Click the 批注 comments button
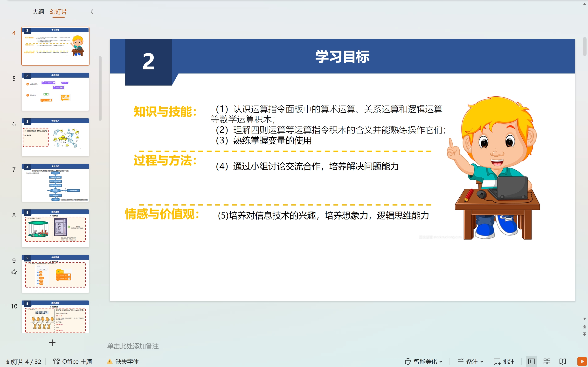 pos(504,362)
